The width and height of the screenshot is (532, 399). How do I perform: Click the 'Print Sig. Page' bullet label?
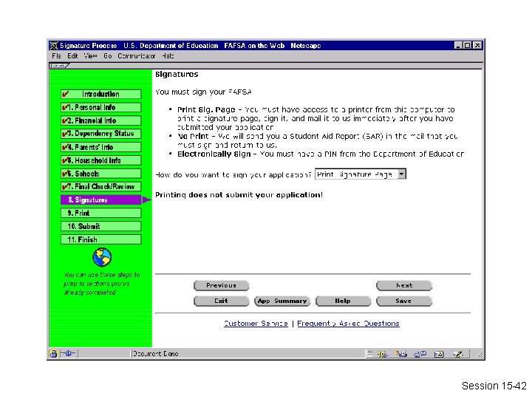(x=206, y=110)
